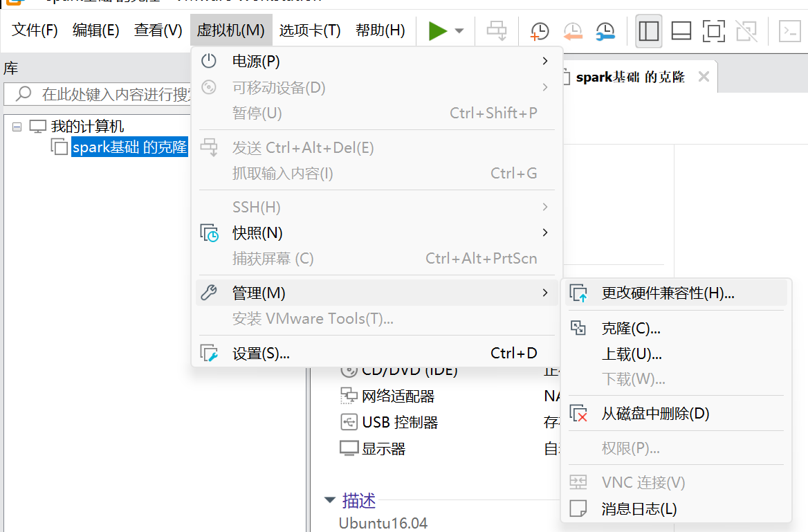Click the arrow chevron on 管理(M) row

point(545,293)
